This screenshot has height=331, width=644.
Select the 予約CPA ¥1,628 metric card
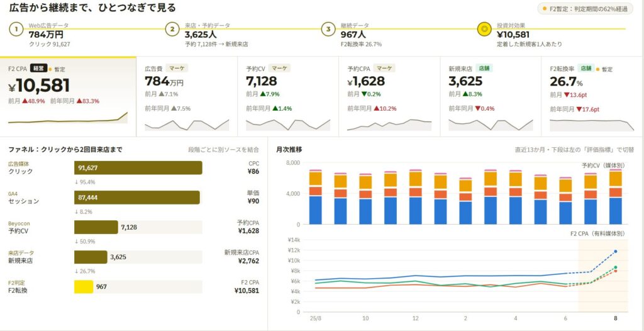389,96
